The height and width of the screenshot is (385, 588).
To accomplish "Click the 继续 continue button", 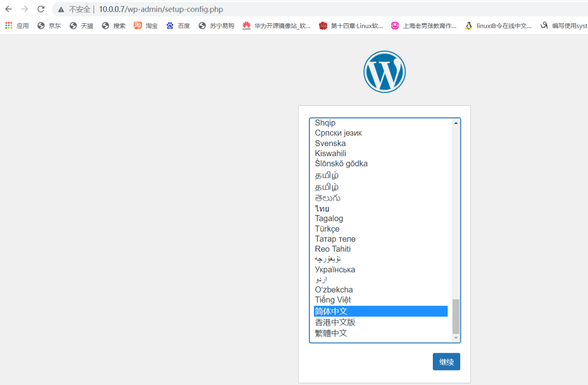I will [x=446, y=362].
